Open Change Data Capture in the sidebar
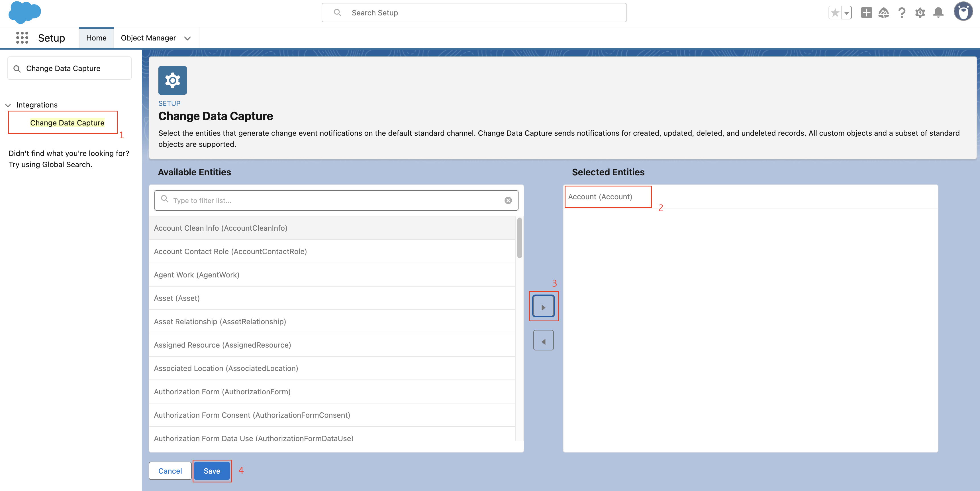980x491 pixels. (x=67, y=123)
